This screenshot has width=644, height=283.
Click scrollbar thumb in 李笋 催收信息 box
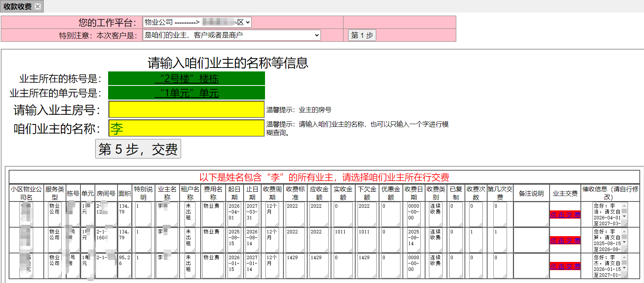(624, 237)
